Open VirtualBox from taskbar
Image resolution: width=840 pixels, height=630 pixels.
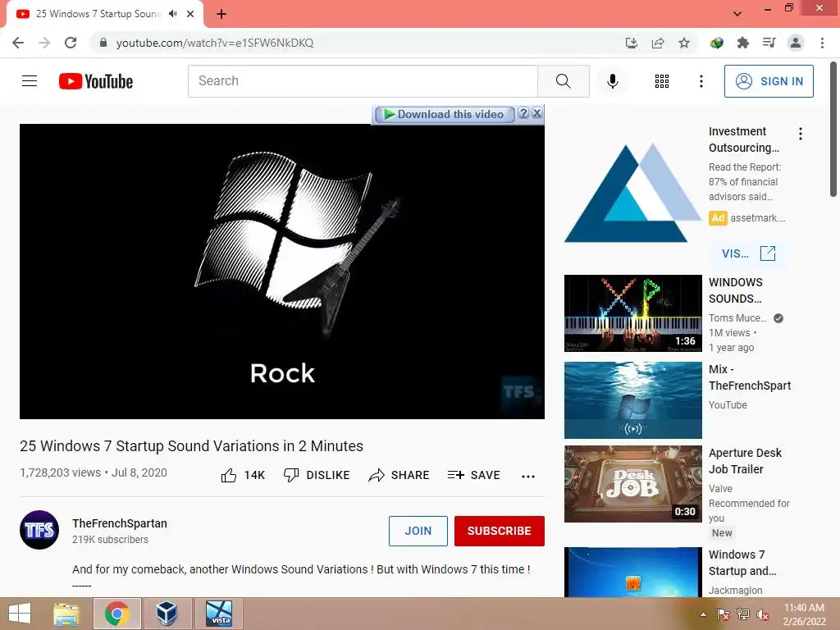(x=167, y=614)
